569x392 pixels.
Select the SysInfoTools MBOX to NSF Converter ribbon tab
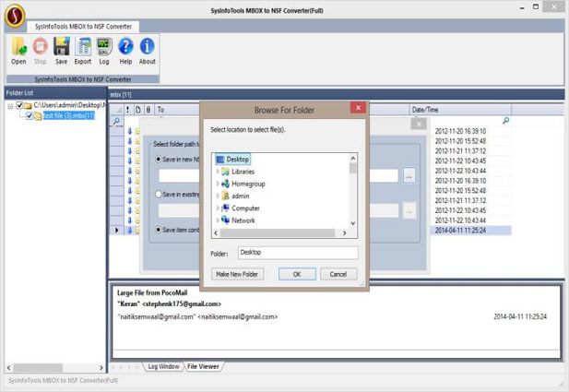coord(83,27)
